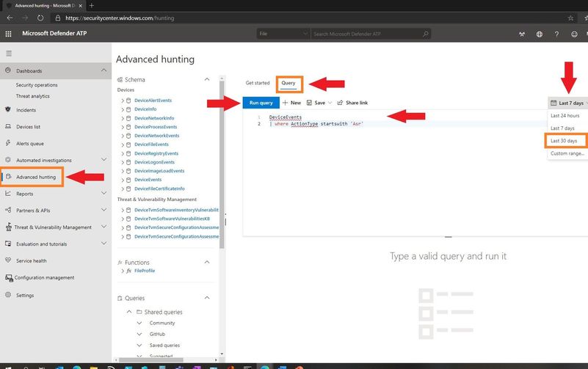Click the Automated investigations icon
The image size is (588, 369).
pos(8,160)
